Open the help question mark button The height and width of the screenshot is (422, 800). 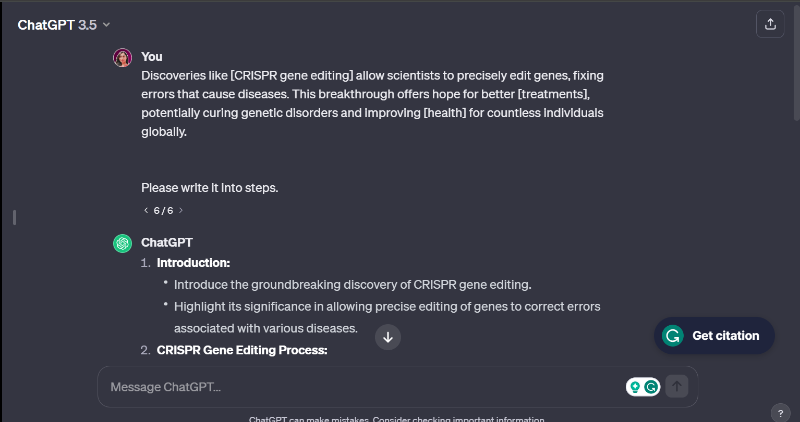pos(781,412)
